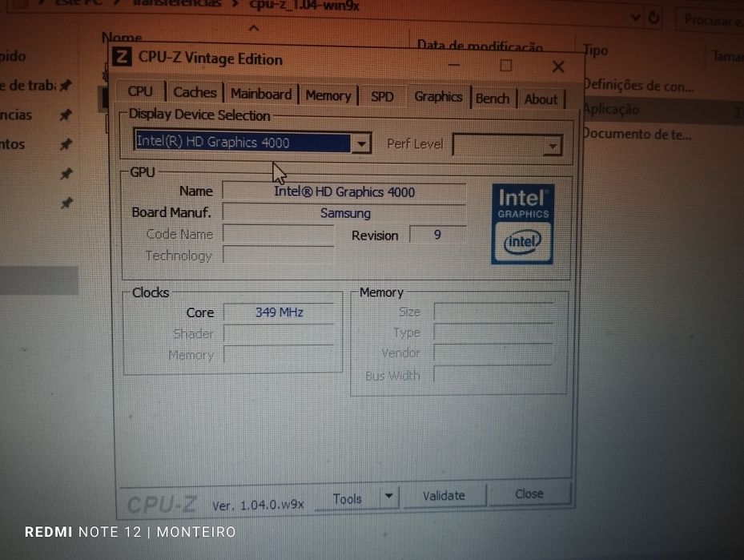Screen dimensions: 744x560
Task: Open the 'ntos' quick access item
Action: pyautogui.click(x=12, y=144)
